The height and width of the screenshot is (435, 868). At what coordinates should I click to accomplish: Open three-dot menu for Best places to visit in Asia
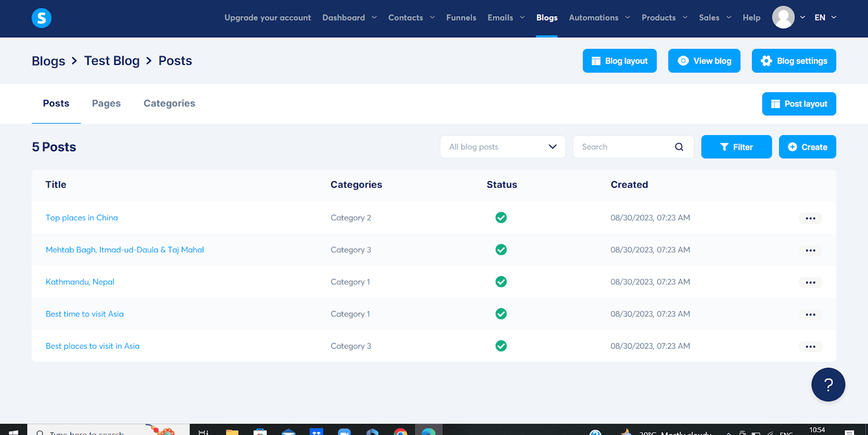click(810, 347)
